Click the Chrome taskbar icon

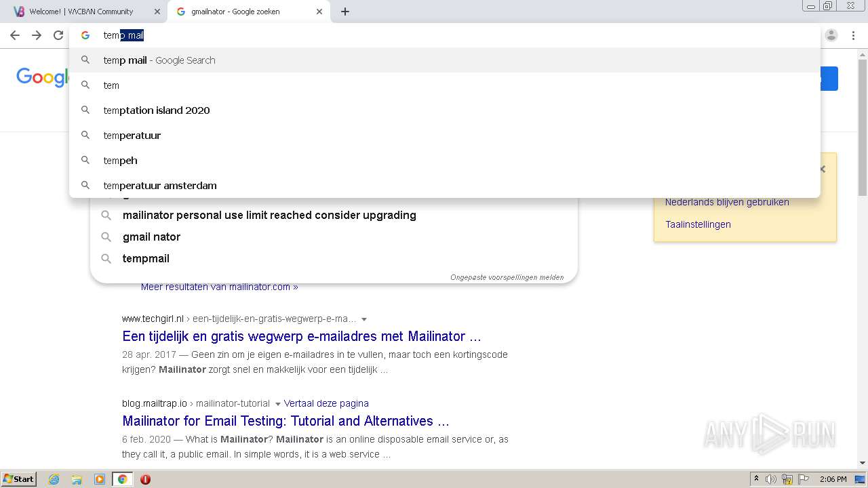click(122, 479)
